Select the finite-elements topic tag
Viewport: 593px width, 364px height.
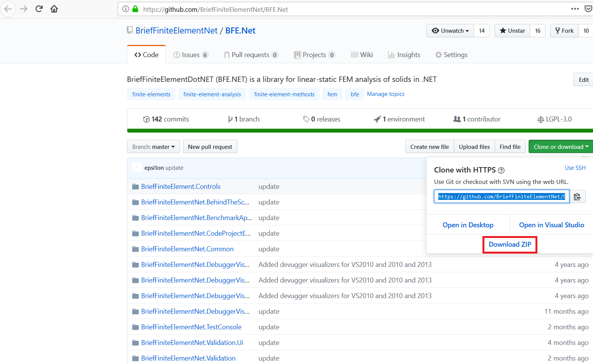[x=151, y=94]
